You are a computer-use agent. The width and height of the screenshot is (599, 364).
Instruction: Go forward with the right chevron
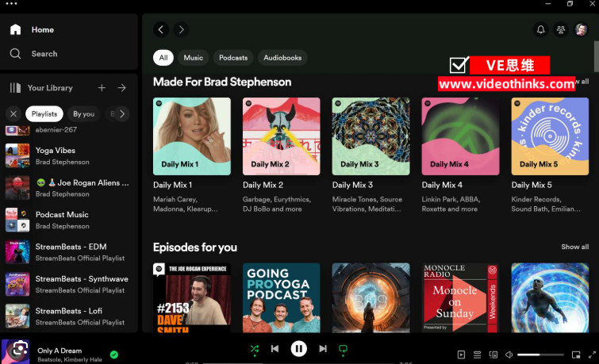(x=181, y=29)
